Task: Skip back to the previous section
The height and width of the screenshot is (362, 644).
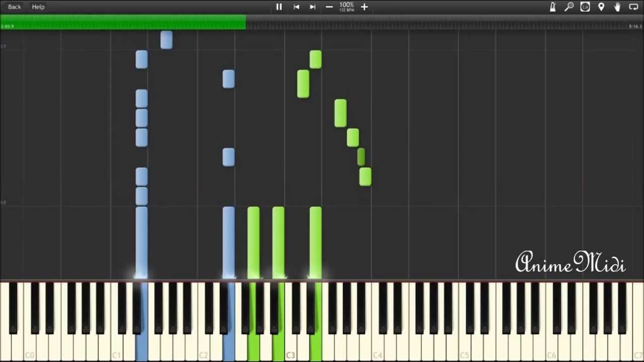Action: (x=296, y=7)
